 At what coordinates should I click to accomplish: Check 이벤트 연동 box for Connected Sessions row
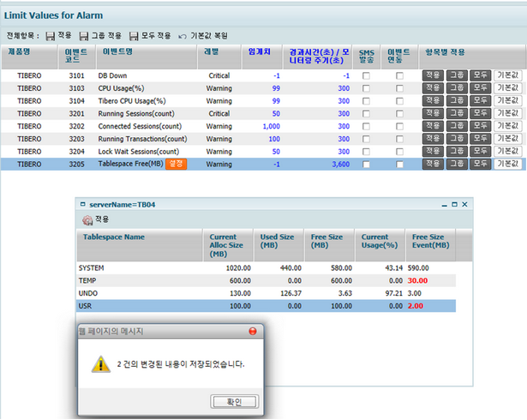pyautogui.click(x=399, y=127)
